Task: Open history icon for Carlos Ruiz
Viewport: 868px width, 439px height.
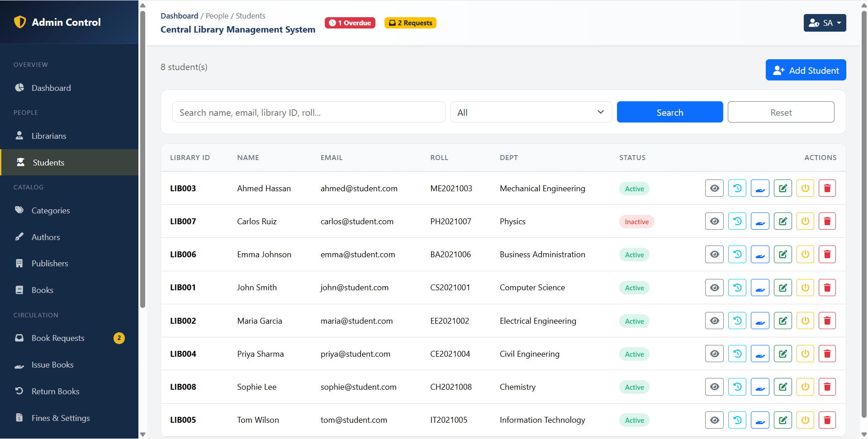Action: 737,221
